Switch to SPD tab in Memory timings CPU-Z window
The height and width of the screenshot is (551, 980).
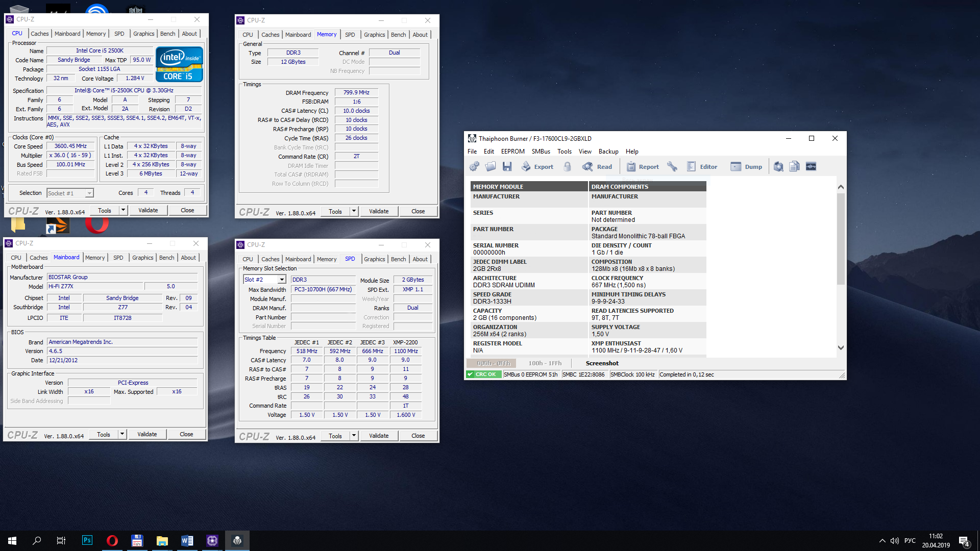pyautogui.click(x=350, y=35)
